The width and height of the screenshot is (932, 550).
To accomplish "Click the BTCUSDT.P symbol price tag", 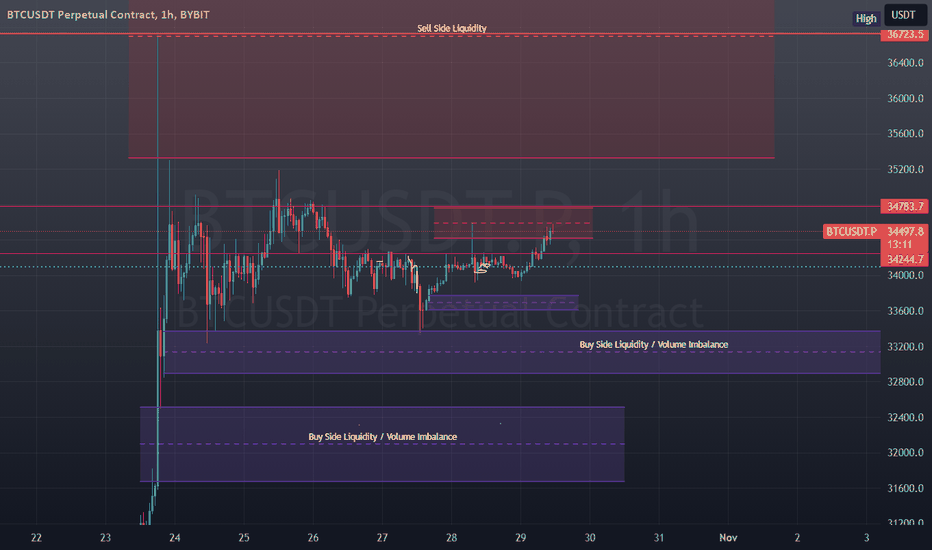I will [x=851, y=231].
